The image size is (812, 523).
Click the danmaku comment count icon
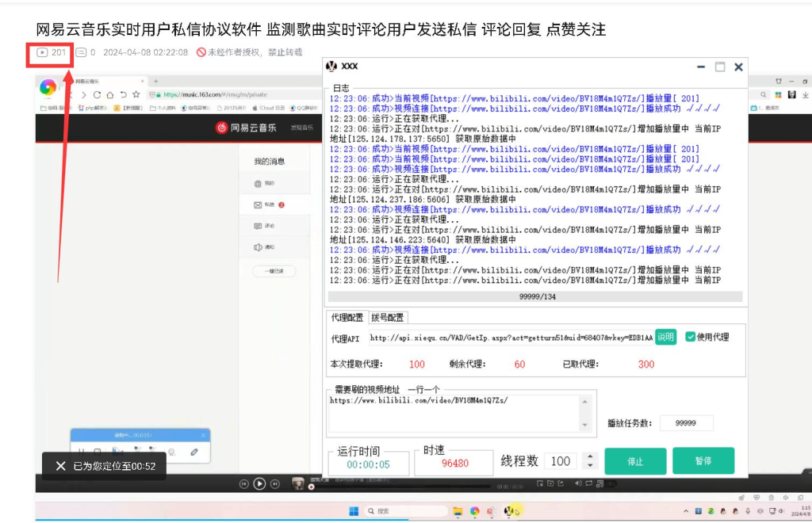[82, 52]
